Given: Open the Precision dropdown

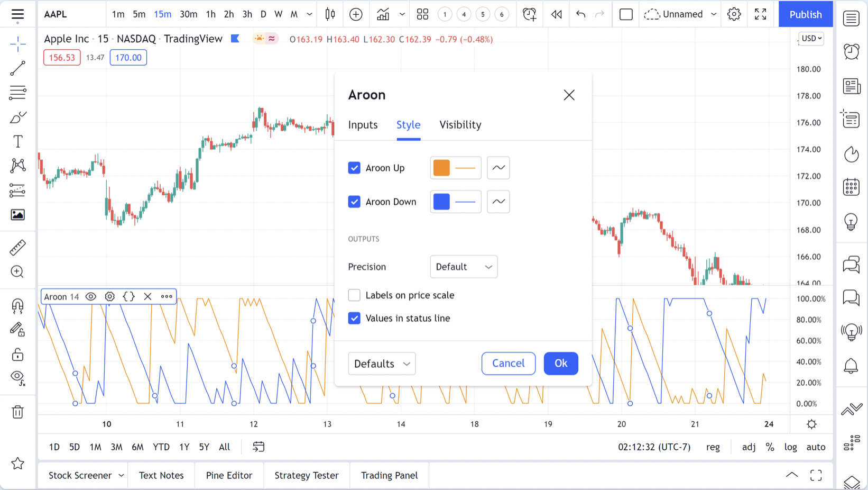Looking at the screenshot, I should (x=464, y=267).
